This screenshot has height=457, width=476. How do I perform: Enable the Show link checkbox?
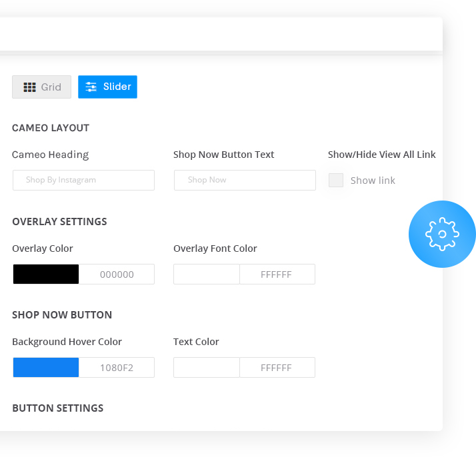(336, 181)
